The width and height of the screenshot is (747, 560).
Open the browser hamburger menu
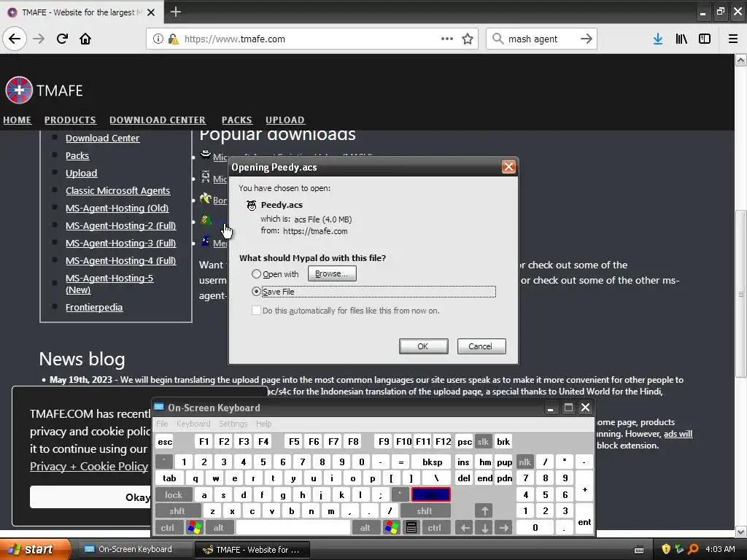point(733,39)
